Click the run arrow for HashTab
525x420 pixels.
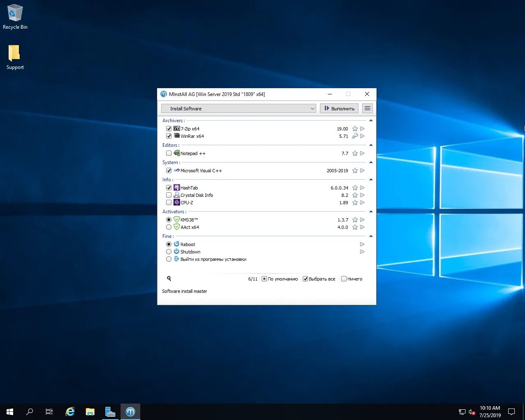[362, 188]
